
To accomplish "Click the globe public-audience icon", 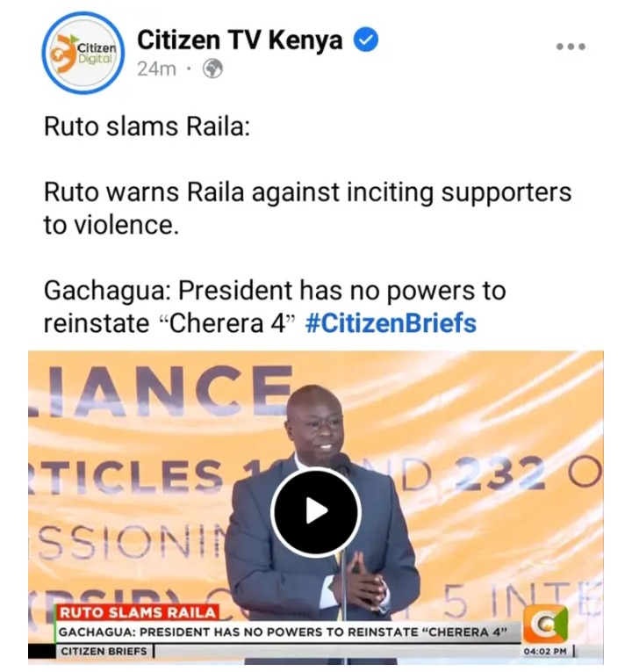I will tap(212, 69).
